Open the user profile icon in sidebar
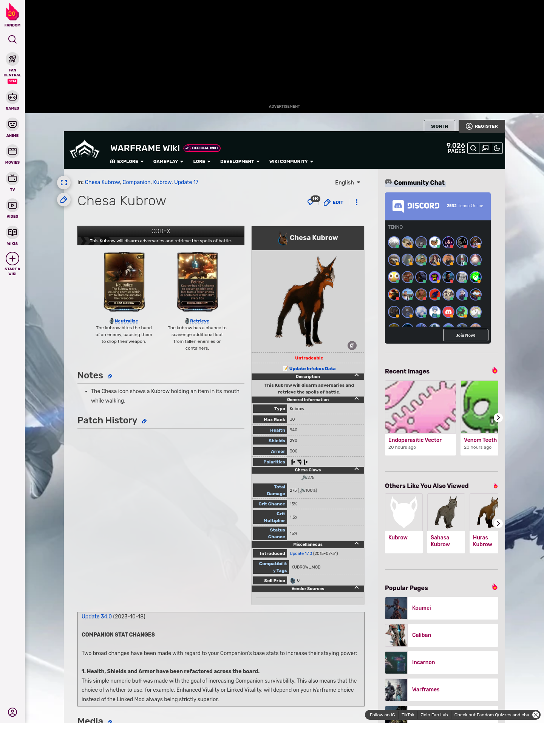Screen dimensions: 544x756 point(12,712)
